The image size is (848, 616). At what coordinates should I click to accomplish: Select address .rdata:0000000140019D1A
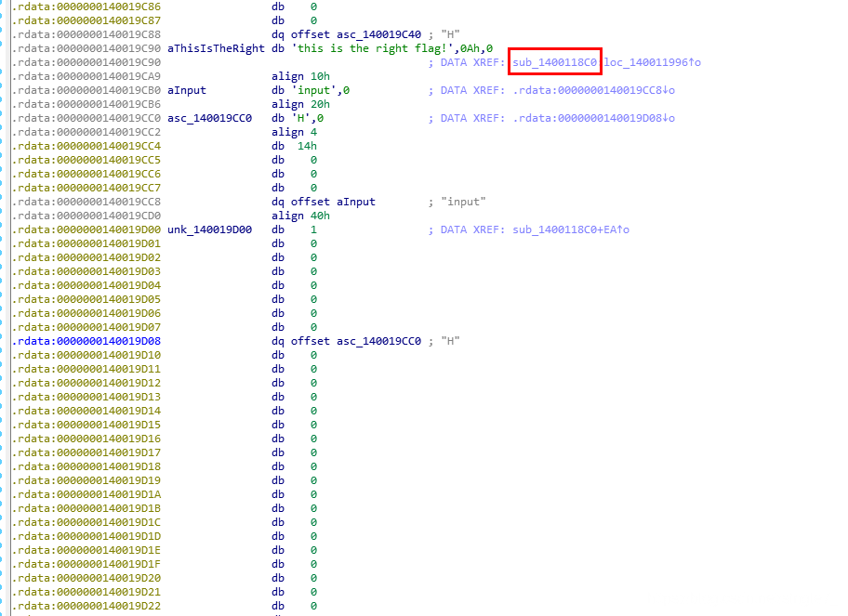[86, 495]
